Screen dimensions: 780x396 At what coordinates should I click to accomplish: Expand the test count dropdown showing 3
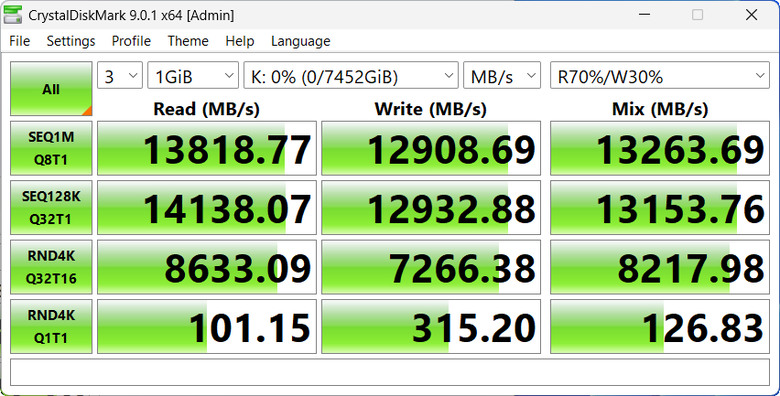pos(120,76)
